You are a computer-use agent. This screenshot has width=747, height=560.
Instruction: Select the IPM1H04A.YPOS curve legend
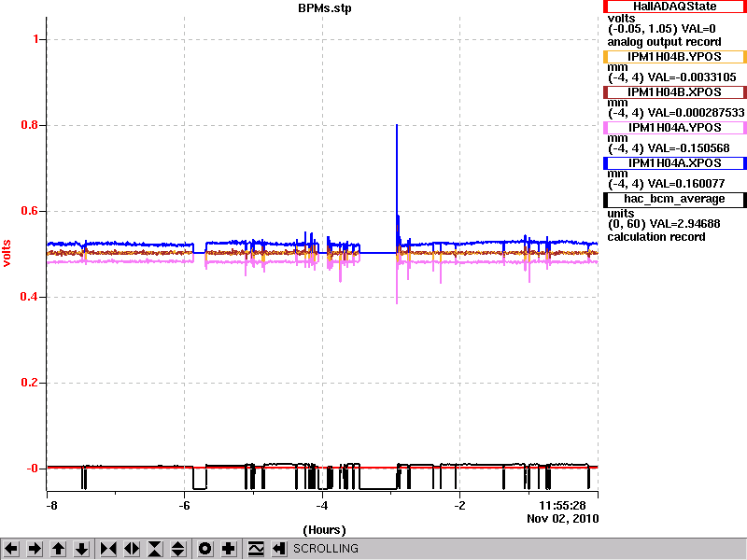[674, 128]
